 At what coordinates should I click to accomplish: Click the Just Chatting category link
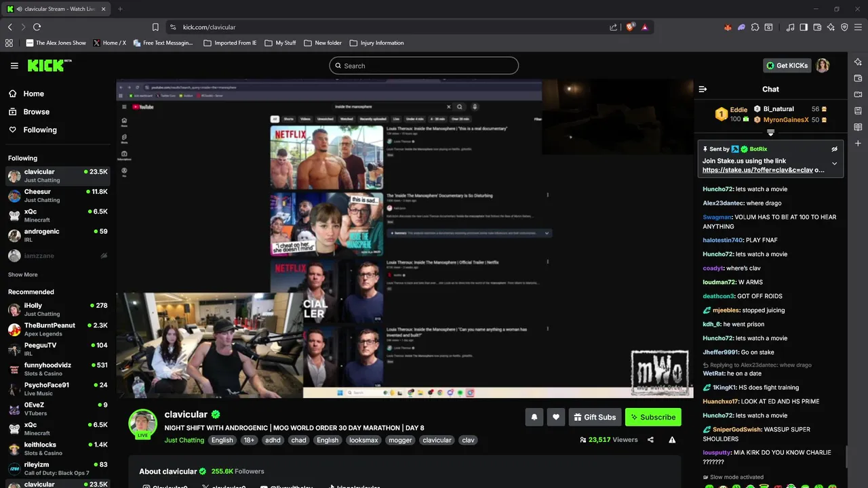coord(184,440)
